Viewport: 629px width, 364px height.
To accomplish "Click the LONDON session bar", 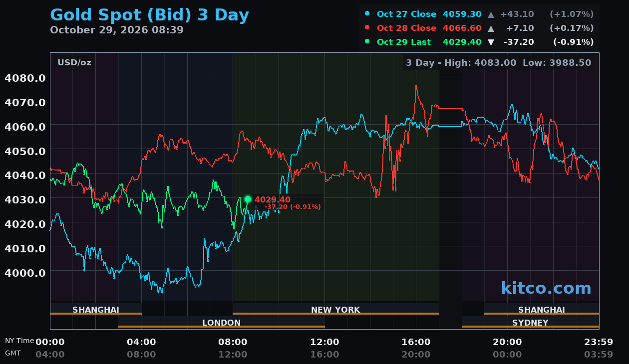I will pos(222,322).
